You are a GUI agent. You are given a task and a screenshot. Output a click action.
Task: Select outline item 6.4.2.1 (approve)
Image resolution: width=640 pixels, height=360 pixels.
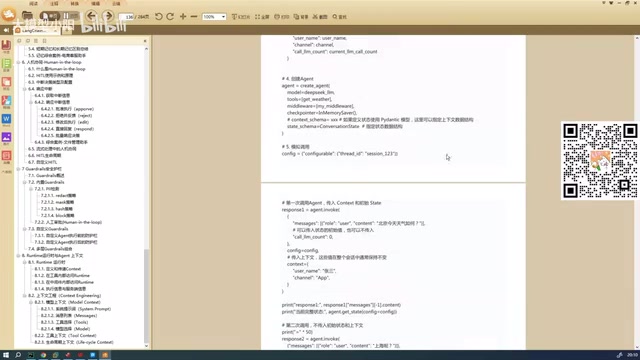[x=67, y=109]
